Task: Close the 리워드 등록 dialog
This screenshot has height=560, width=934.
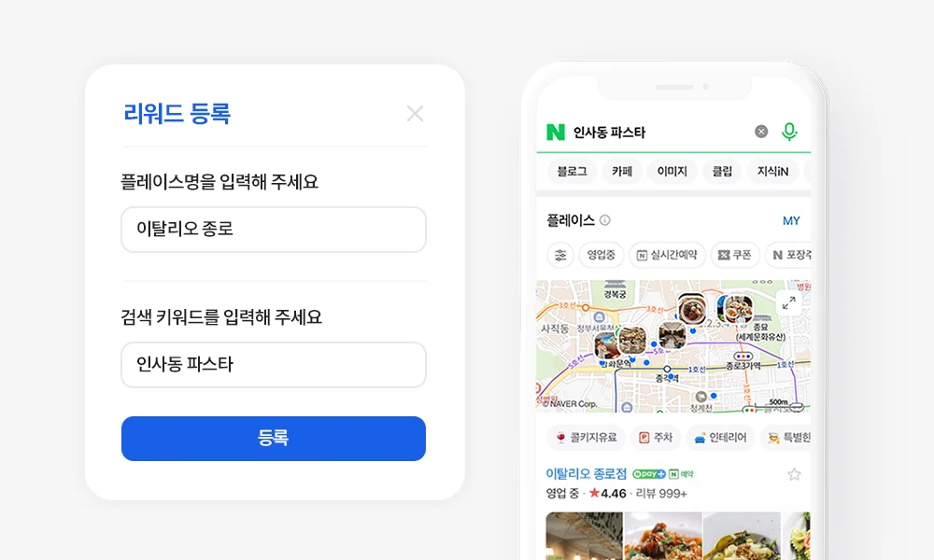Action: coord(416,113)
